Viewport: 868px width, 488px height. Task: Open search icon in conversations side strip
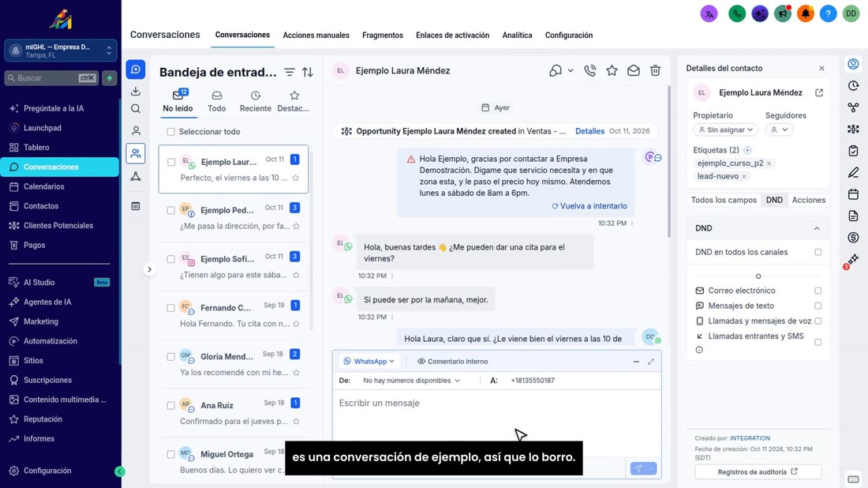click(x=136, y=109)
